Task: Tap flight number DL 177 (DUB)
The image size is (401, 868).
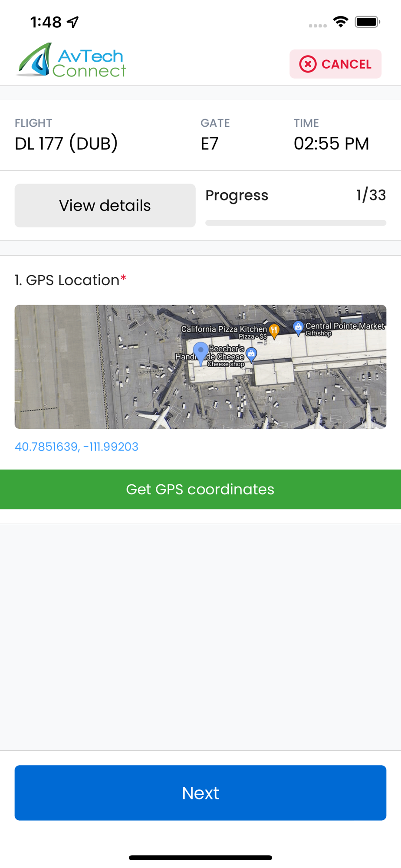Action: coord(66,144)
